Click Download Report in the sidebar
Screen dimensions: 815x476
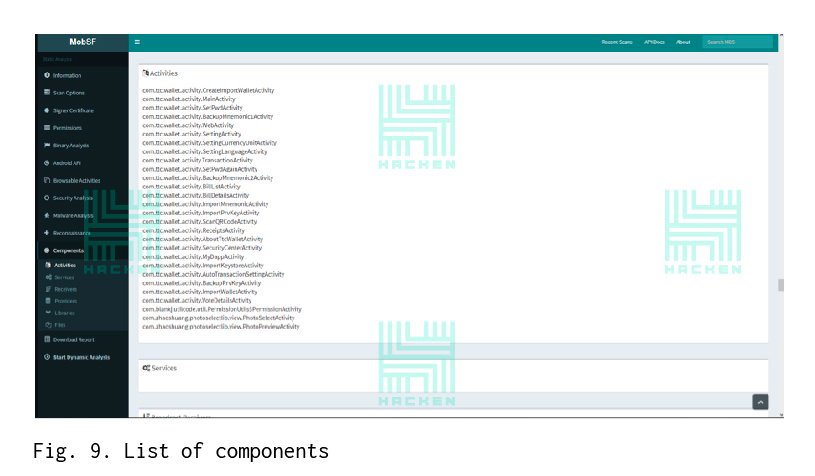click(73, 340)
